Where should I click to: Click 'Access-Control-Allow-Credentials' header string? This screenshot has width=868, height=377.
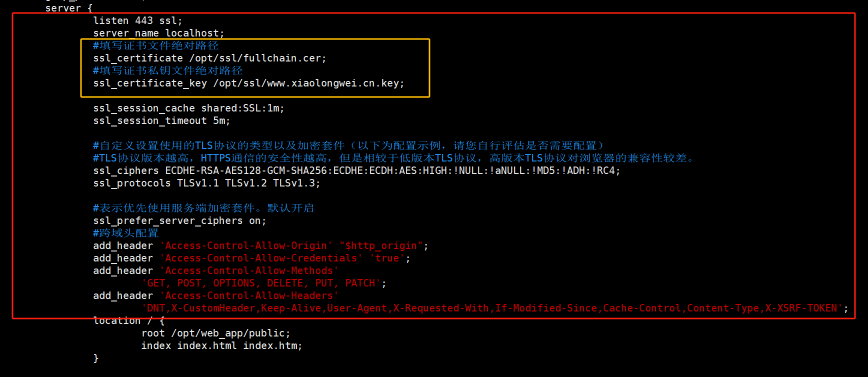point(261,258)
